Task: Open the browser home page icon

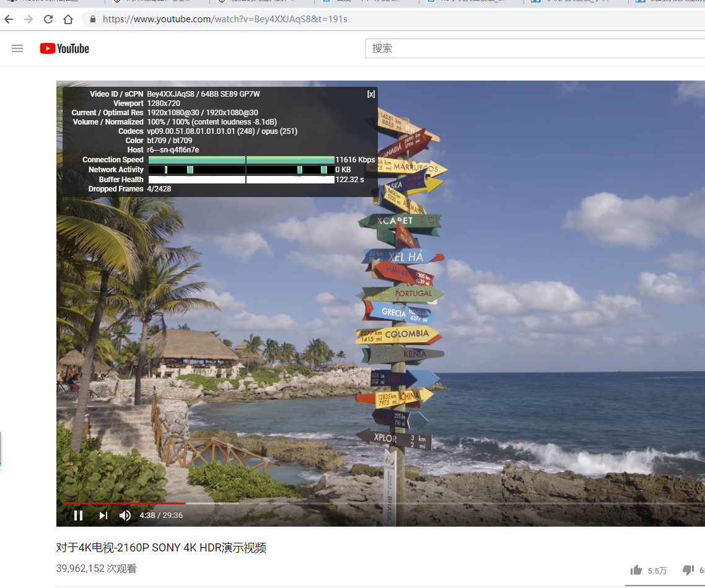Action: tap(68, 19)
